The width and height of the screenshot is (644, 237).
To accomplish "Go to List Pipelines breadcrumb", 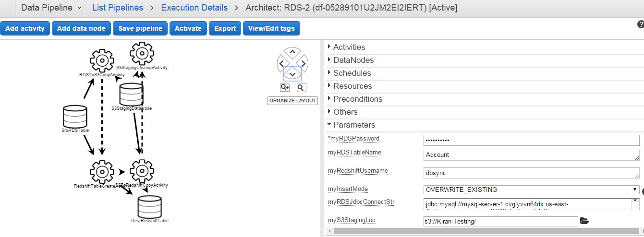I will 118,8.
